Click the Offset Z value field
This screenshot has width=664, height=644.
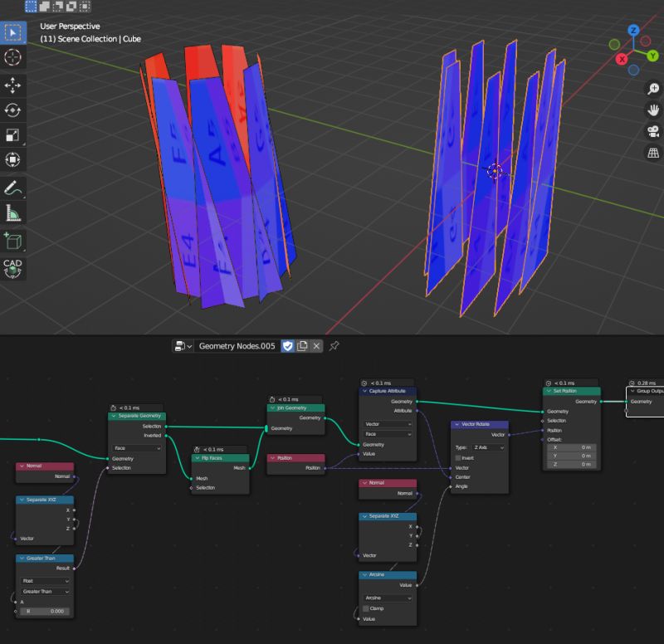(x=571, y=464)
